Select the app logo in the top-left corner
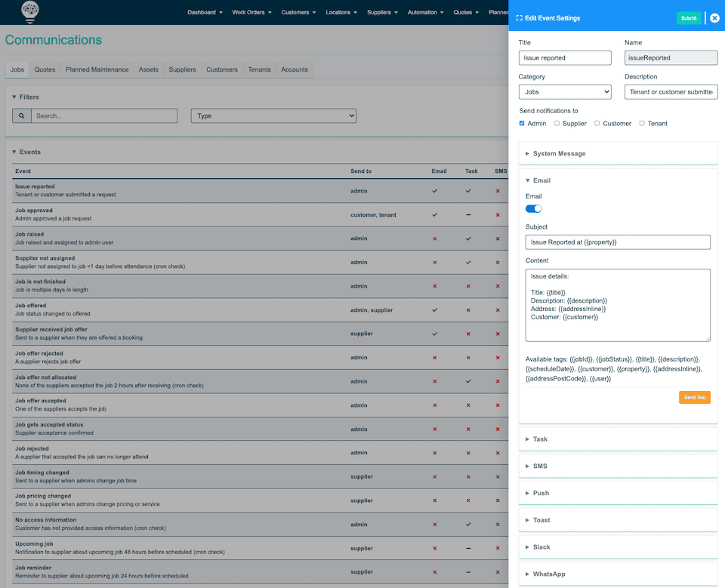725x588 pixels. (x=28, y=12)
